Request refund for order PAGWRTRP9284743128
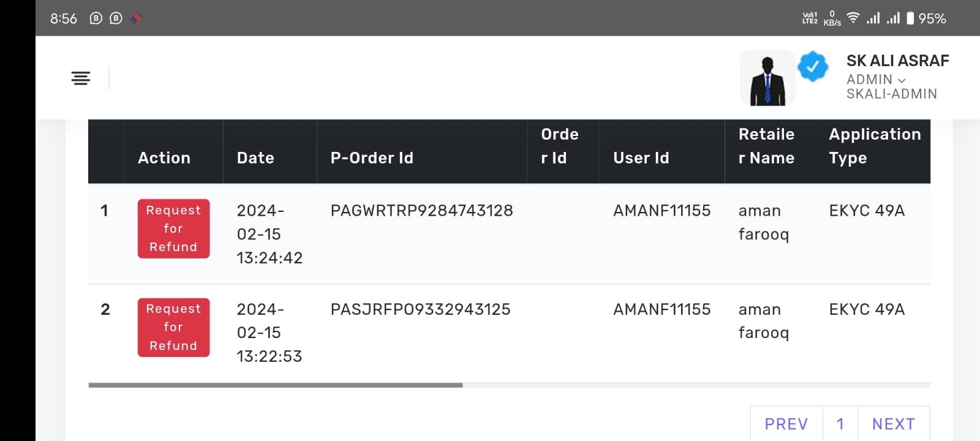 coord(173,228)
